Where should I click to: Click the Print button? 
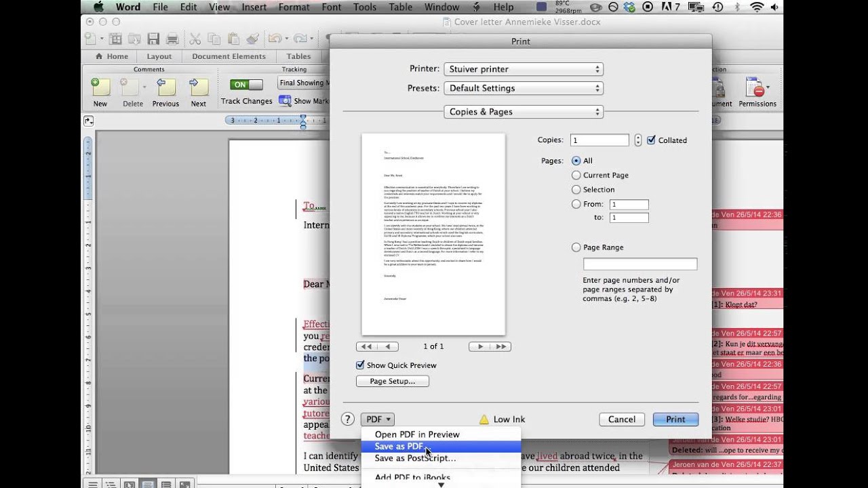click(675, 420)
